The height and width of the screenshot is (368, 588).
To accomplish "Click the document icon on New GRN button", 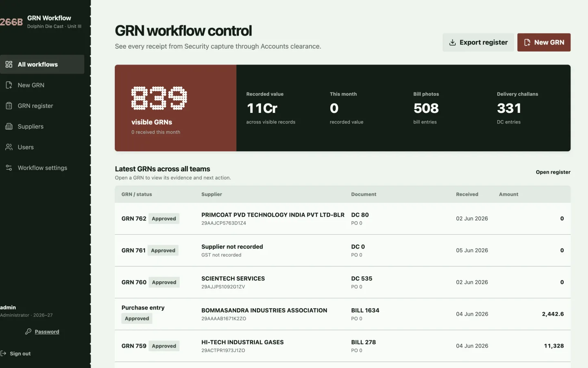I will pos(527,43).
